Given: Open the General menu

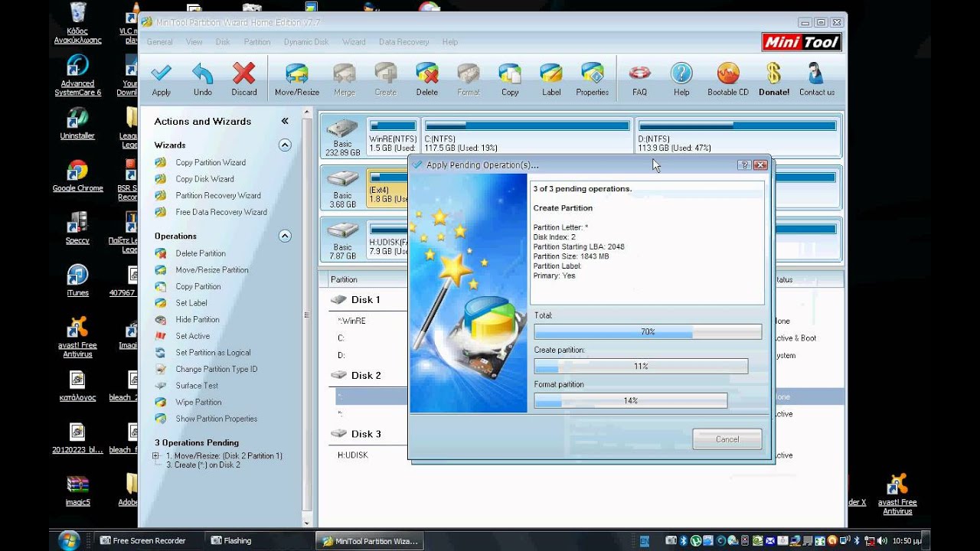Looking at the screenshot, I should coord(160,42).
